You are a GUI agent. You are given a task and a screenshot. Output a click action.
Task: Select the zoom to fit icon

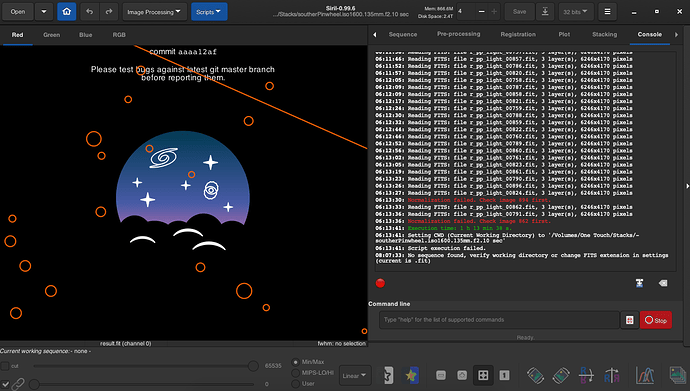(483, 375)
